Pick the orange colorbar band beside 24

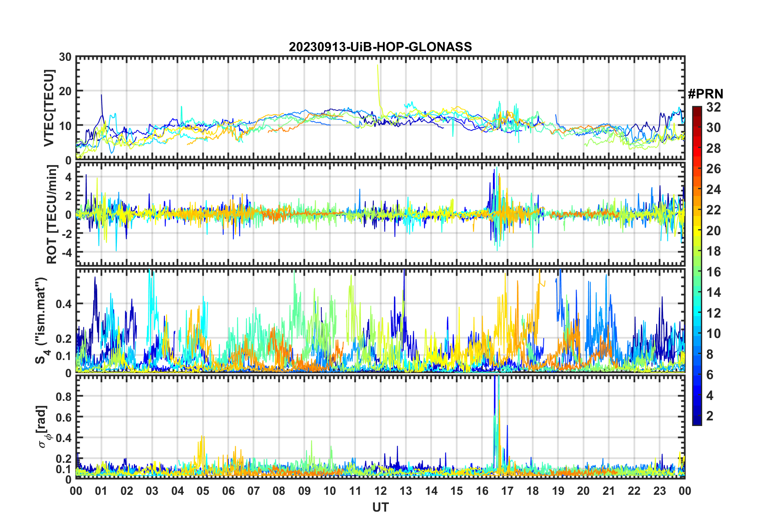[x=697, y=189]
